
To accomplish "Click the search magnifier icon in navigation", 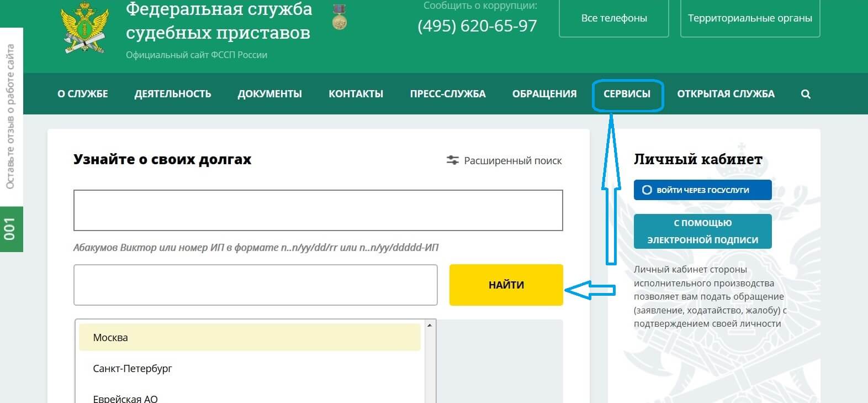I will 806,94.
